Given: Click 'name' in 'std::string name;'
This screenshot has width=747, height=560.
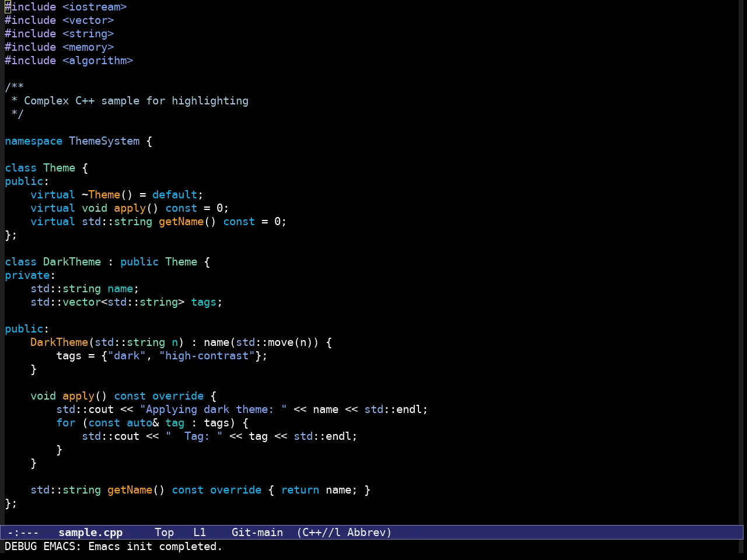Looking at the screenshot, I should coord(120,289).
